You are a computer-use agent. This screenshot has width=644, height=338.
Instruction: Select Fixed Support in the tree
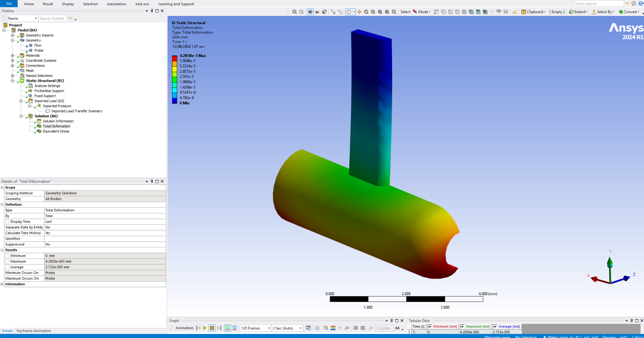pyautogui.click(x=45, y=96)
